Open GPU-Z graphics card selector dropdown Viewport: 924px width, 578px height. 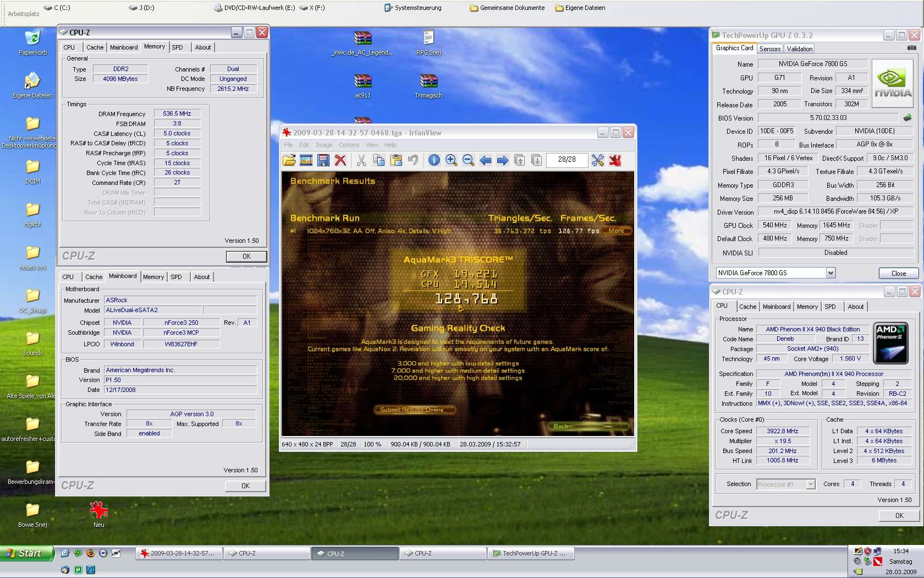point(831,272)
